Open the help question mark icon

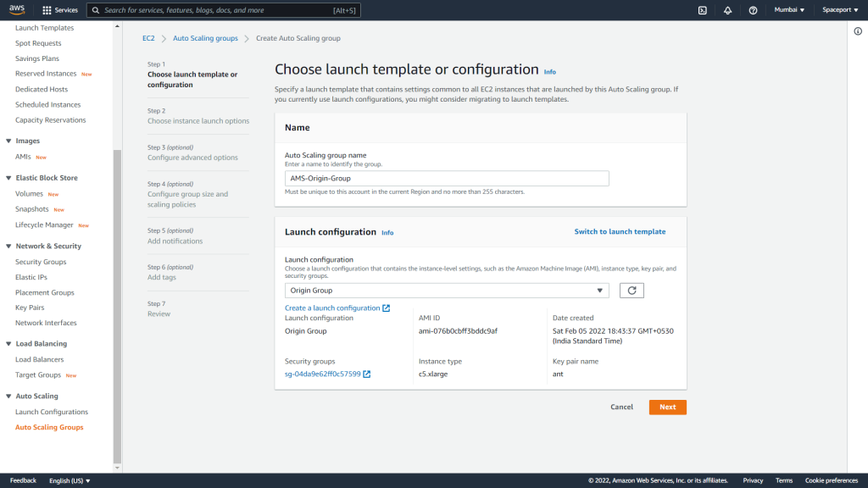[x=753, y=10]
